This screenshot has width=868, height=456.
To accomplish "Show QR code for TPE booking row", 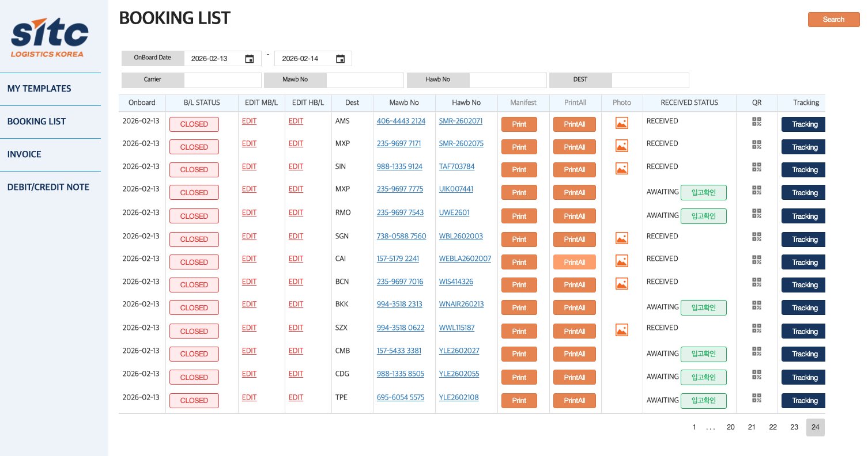I will coord(757,398).
